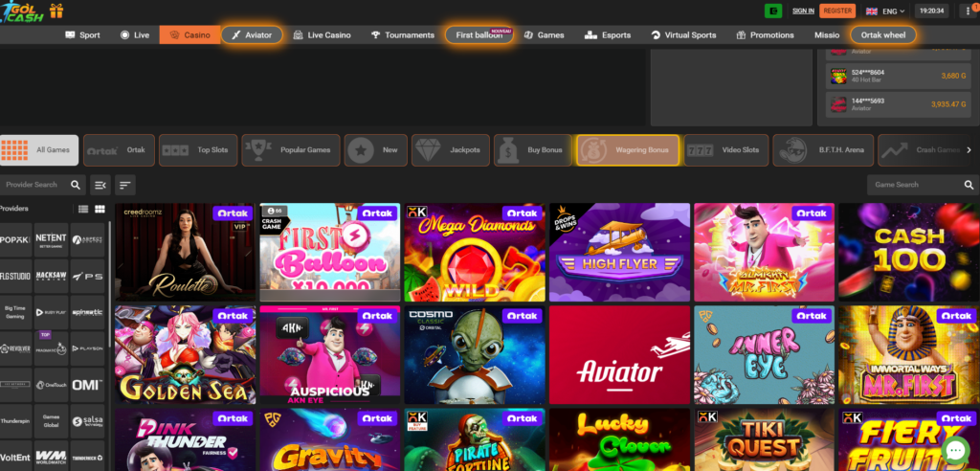The image size is (980, 471).
Task: Go to Tournaments
Action: [403, 35]
